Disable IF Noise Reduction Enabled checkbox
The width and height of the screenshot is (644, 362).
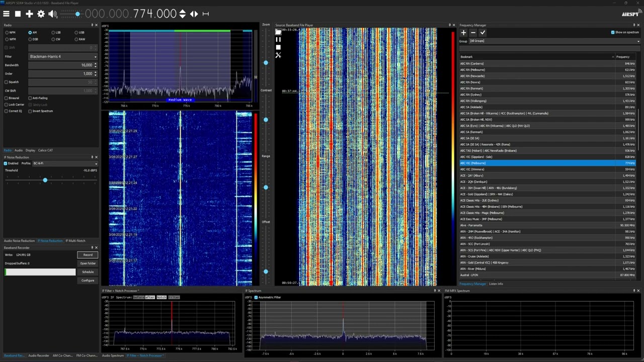coord(6,163)
